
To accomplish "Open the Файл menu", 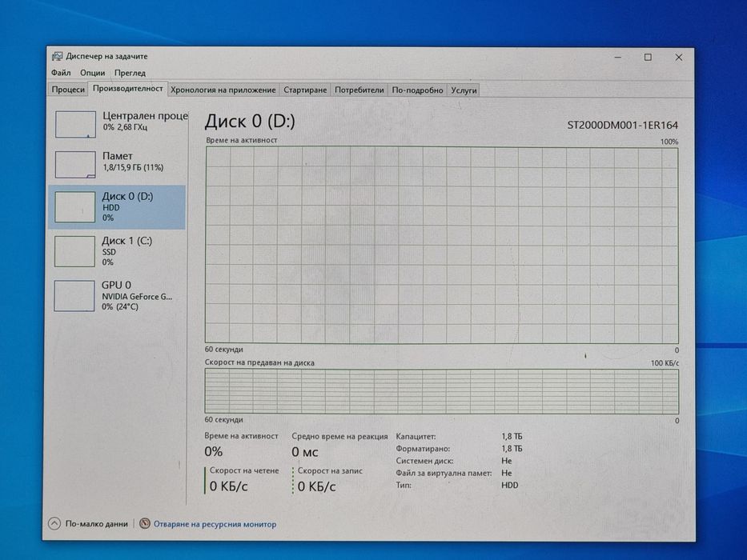I will (x=61, y=73).
